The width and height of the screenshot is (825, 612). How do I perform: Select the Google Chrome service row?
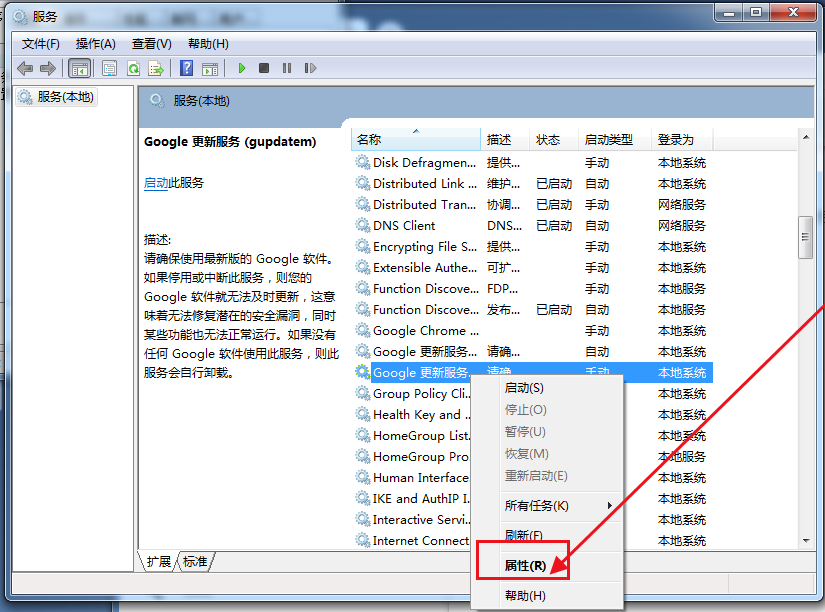point(532,331)
